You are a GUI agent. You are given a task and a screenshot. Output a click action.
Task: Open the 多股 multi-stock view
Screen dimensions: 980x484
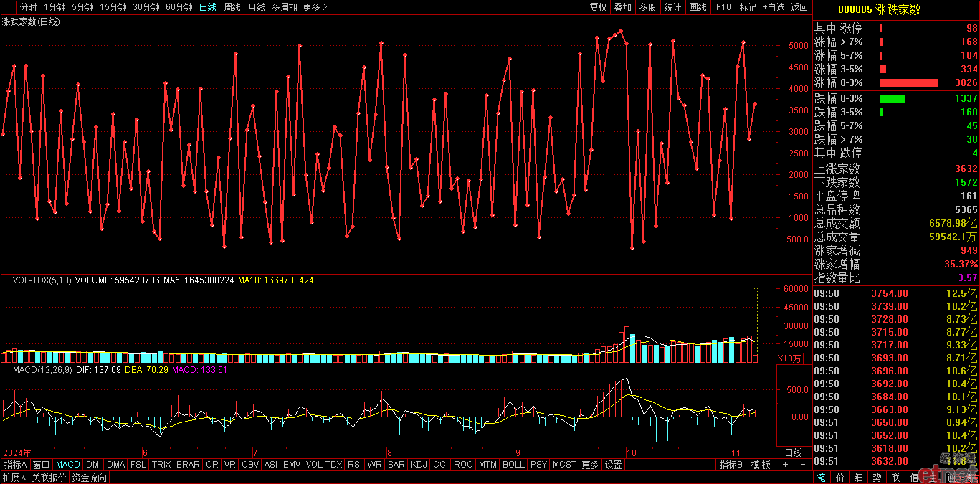647,7
